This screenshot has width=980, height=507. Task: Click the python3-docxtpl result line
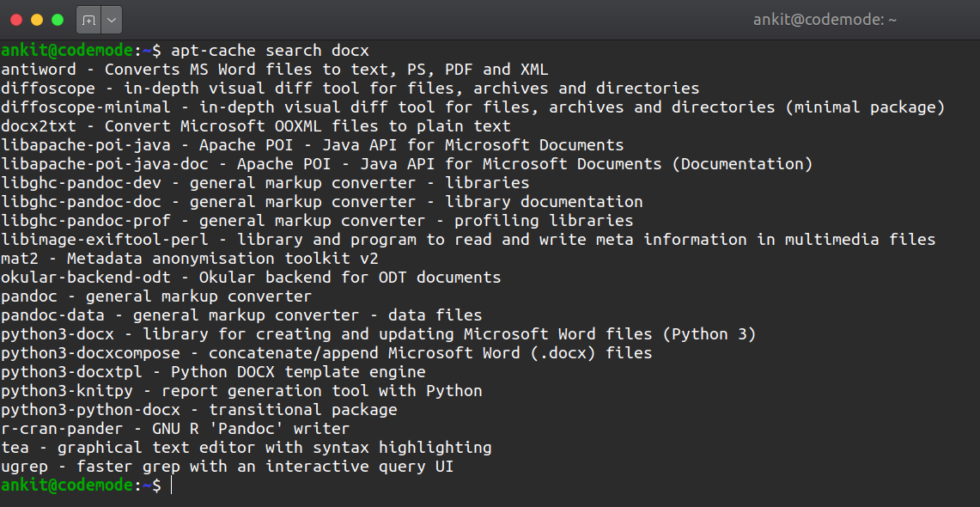[x=213, y=372]
